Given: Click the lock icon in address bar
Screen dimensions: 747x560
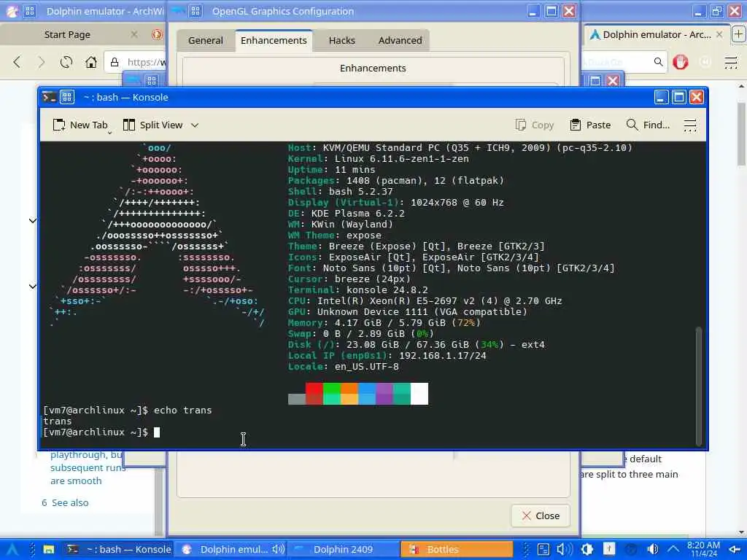Looking at the screenshot, I should click(x=115, y=62).
